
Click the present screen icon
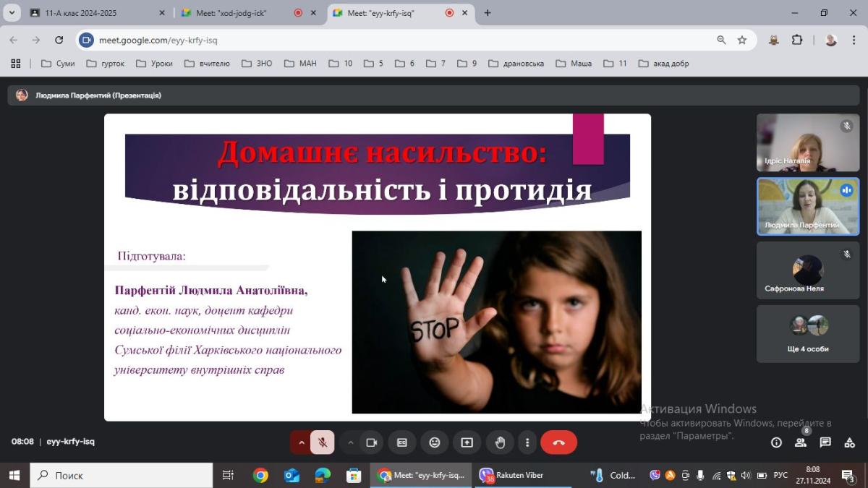467,442
